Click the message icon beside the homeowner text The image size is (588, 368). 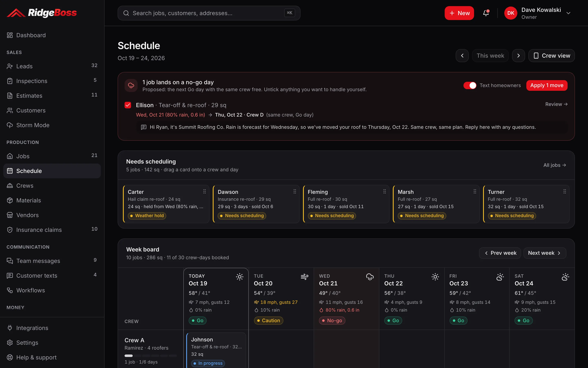click(x=144, y=127)
